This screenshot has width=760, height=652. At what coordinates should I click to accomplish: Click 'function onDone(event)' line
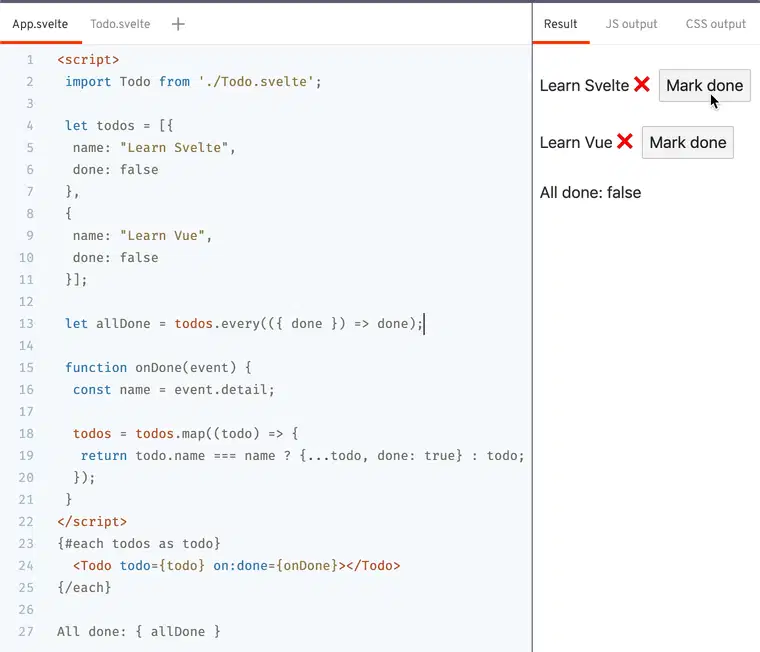coord(158,368)
